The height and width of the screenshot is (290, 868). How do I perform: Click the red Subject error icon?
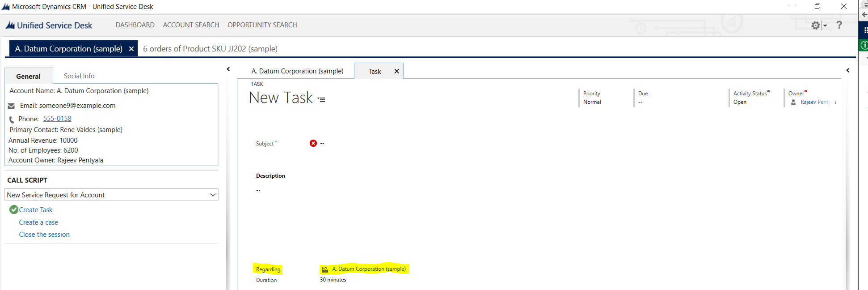tap(313, 143)
